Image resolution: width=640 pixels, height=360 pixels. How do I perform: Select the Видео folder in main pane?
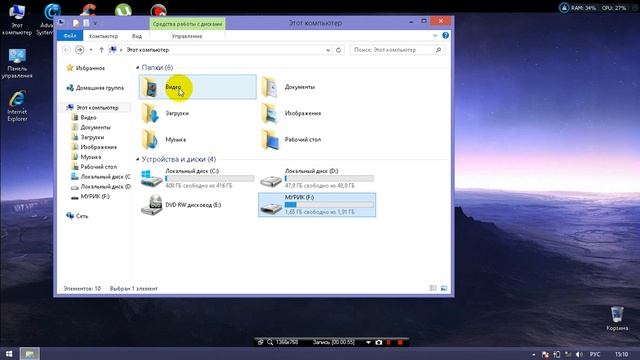pyautogui.click(x=198, y=87)
